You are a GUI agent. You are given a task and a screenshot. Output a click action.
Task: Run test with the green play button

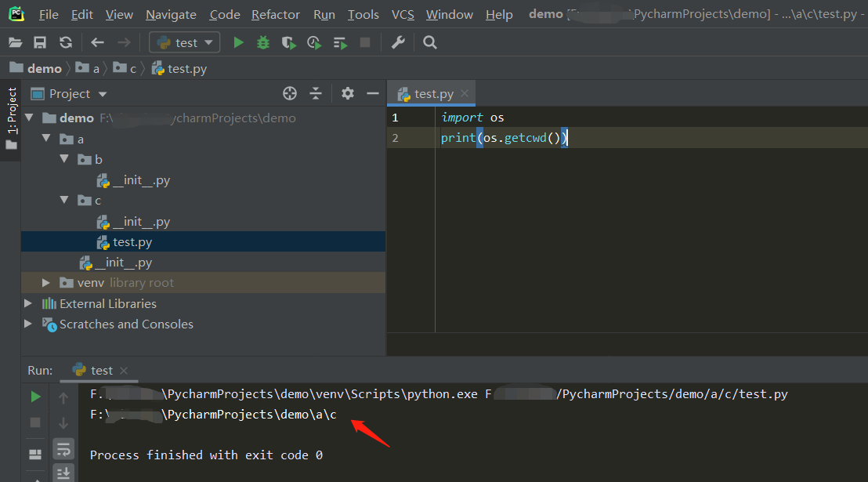pyautogui.click(x=239, y=42)
